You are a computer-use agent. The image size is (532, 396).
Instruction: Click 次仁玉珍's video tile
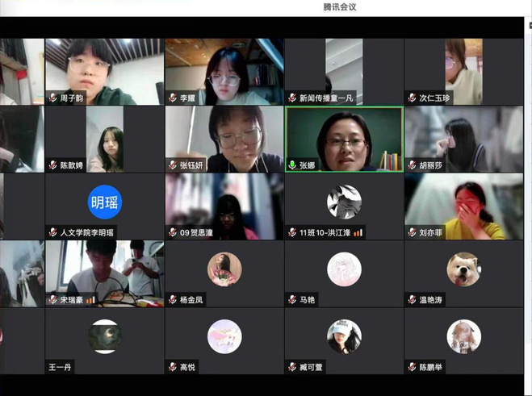click(x=463, y=71)
